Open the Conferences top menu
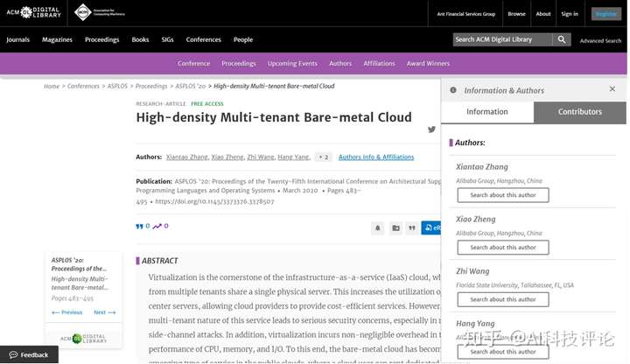Screen dimensions: 630x364 click(x=203, y=39)
